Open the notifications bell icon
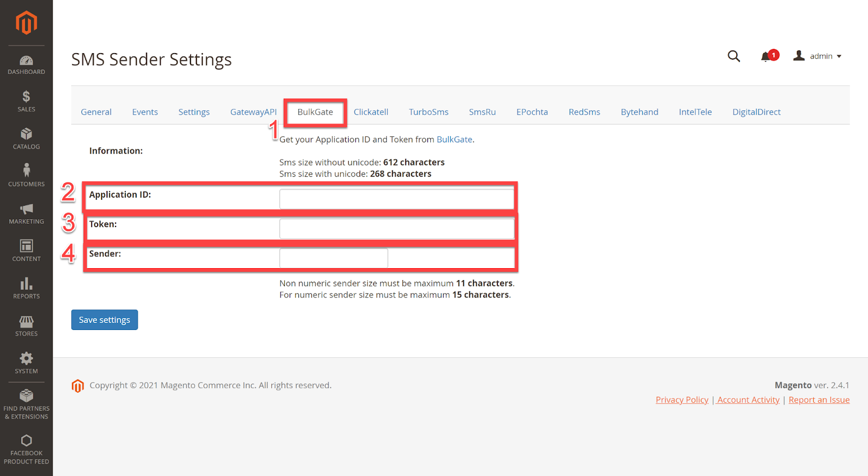 [x=766, y=56]
